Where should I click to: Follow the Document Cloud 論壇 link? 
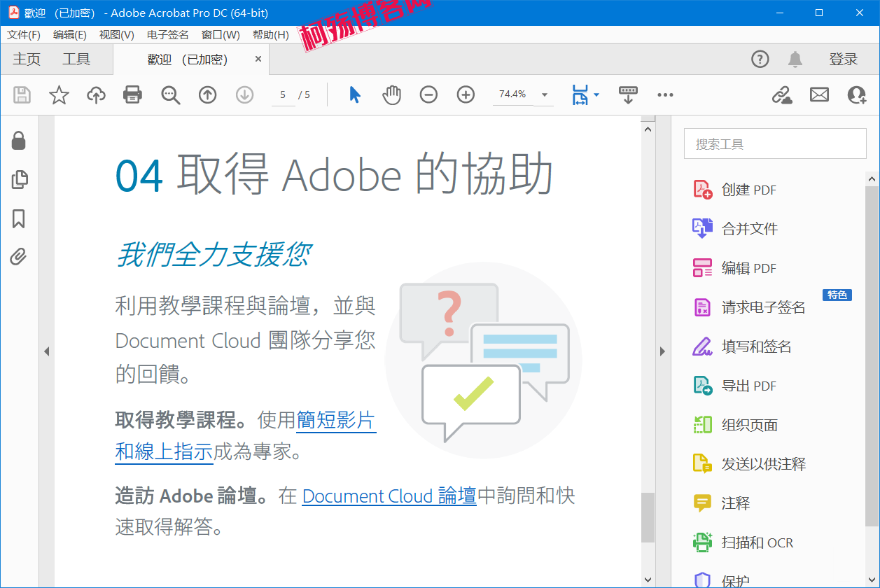[389, 496]
